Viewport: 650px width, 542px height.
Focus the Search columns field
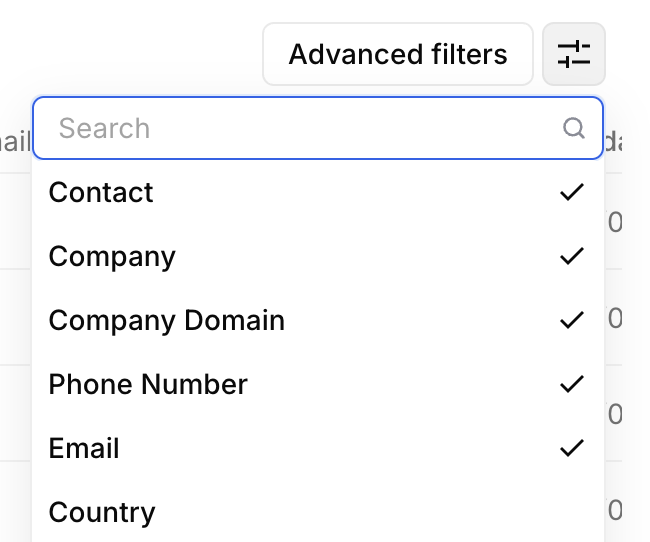click(300, 128)
